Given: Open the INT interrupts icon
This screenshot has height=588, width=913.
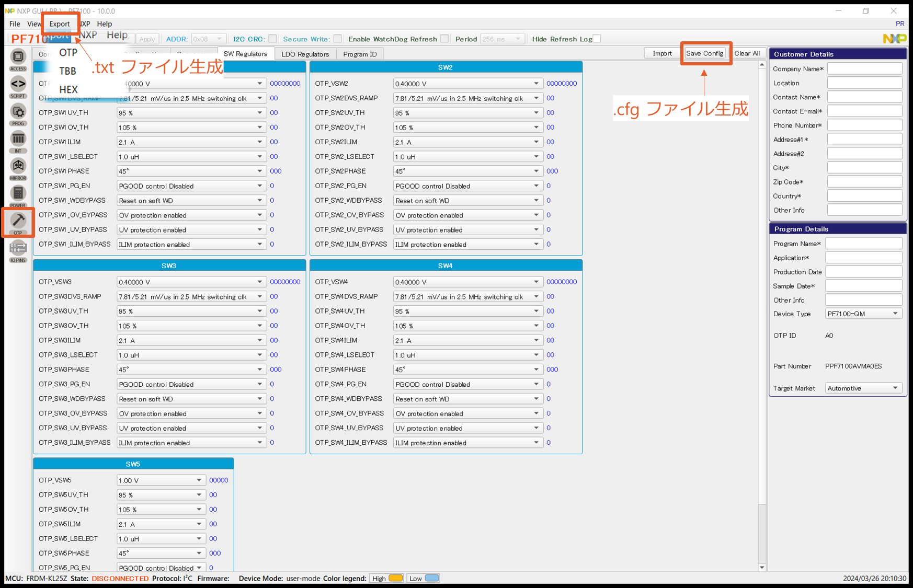Looking at the screenshot, I should (18, 140).
